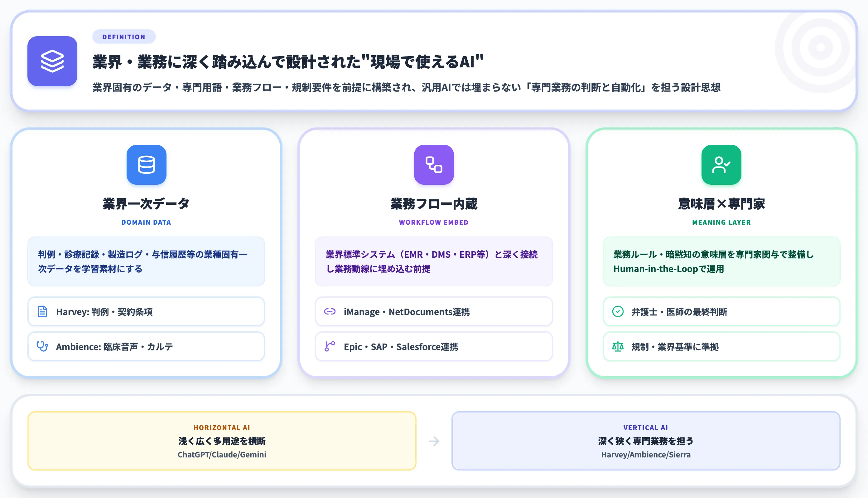868x498 pixels.
Task: Click the stacked layers icon in definition card
Action: point(52,61)
